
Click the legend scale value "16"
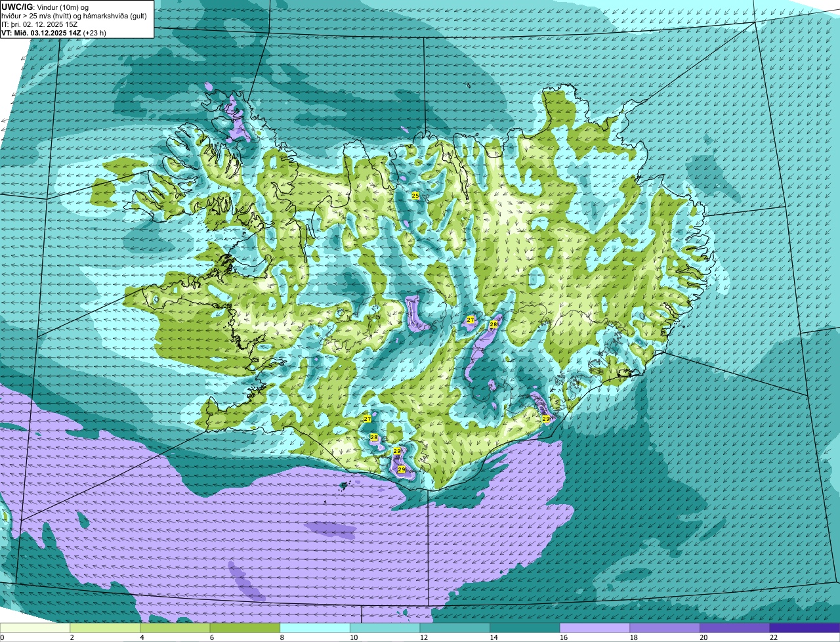[564, 637]
